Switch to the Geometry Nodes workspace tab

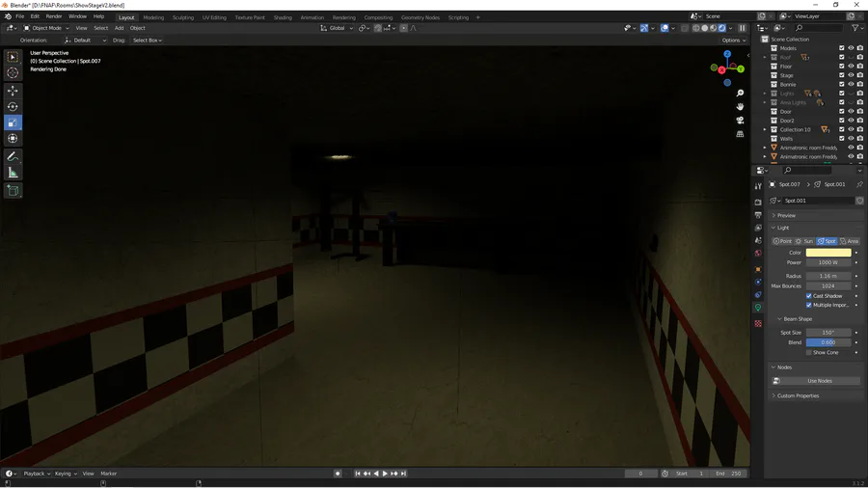[420, 17]
